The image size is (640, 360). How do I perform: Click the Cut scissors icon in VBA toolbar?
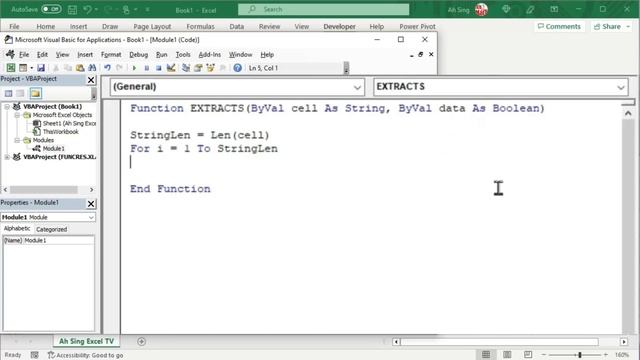click(x=56, y=68)
